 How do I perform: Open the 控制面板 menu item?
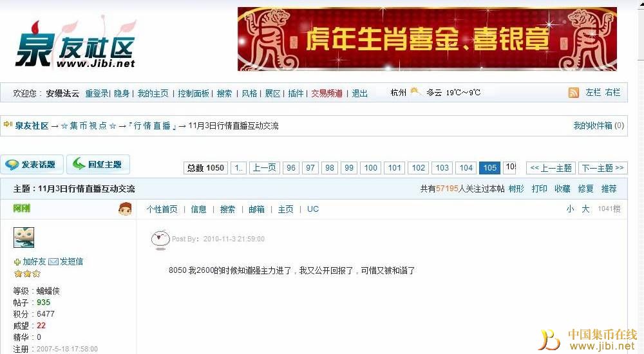[193, 93]
